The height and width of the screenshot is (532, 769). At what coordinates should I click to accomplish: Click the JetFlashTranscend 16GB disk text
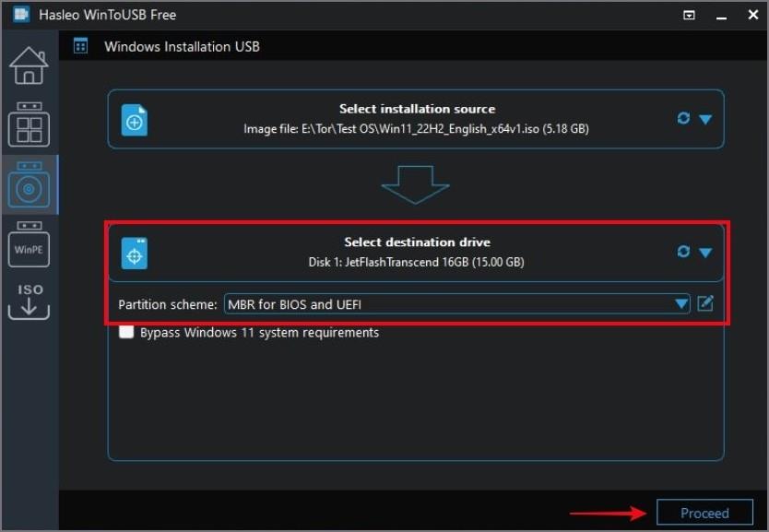pos(416,263)
